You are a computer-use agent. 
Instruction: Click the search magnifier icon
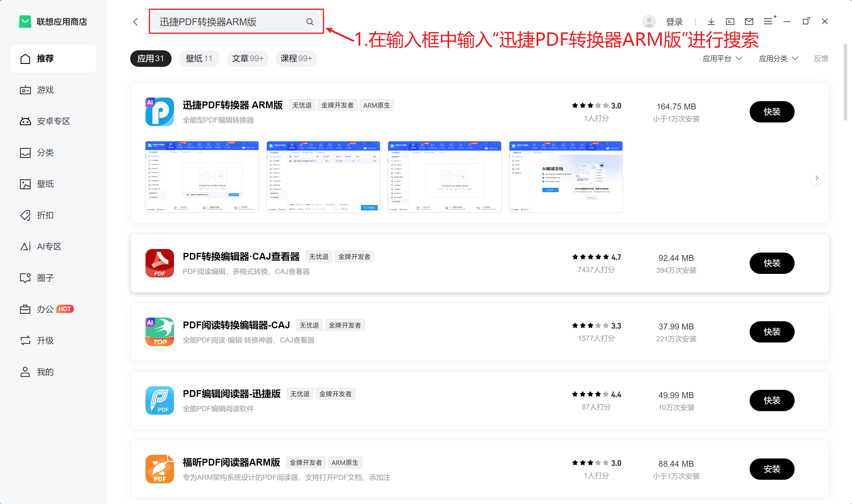tap(310, 22)
